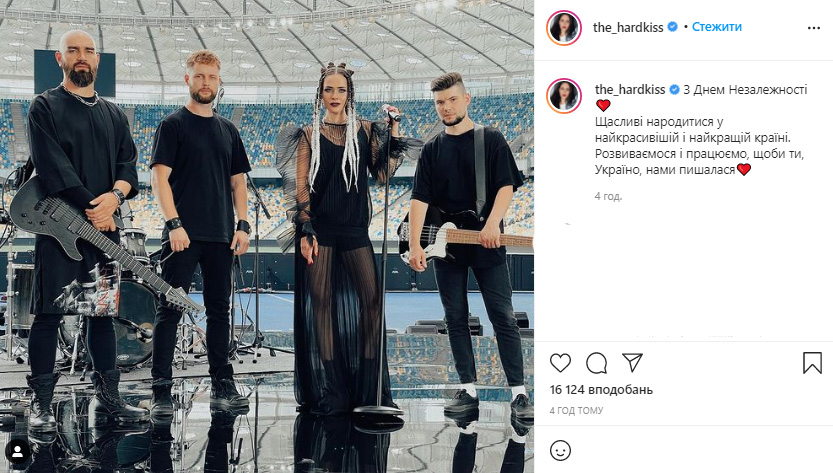
Task: Click the verified badge in the caption
Action: [x=674, y=89]
